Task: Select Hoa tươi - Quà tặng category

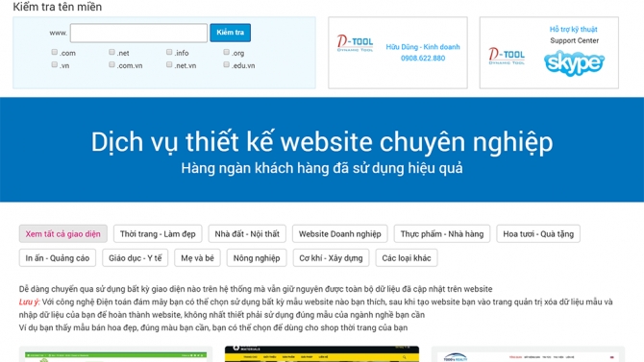Action: 538,234
